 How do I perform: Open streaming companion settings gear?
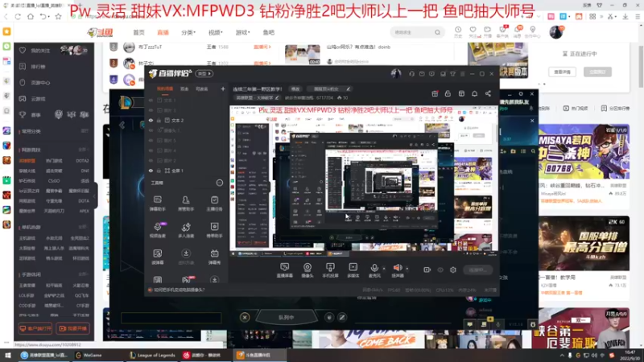tap(453, 269)
